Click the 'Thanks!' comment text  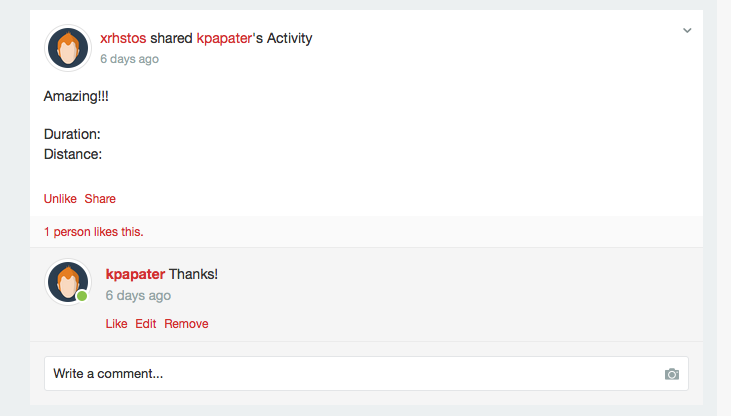click(x=193, y=274)
